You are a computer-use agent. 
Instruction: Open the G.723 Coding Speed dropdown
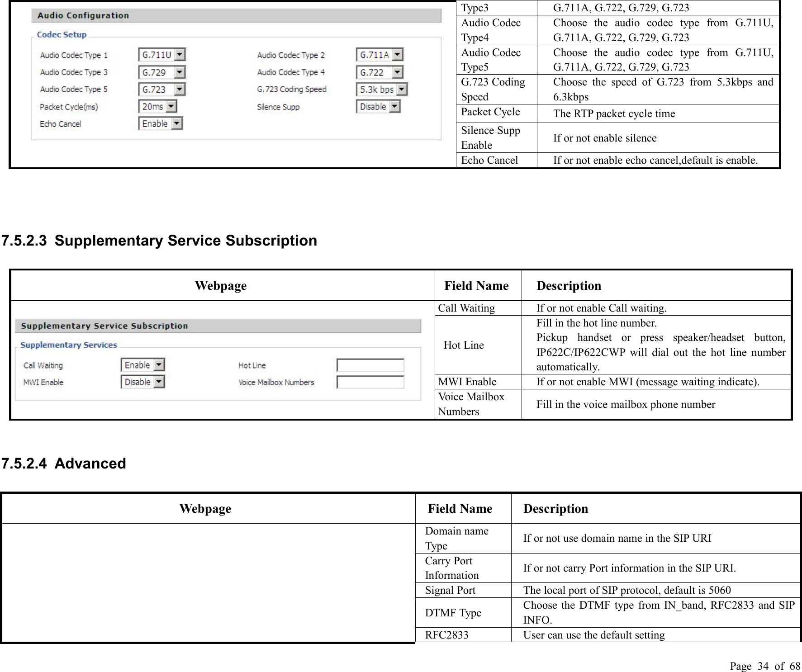382,90
